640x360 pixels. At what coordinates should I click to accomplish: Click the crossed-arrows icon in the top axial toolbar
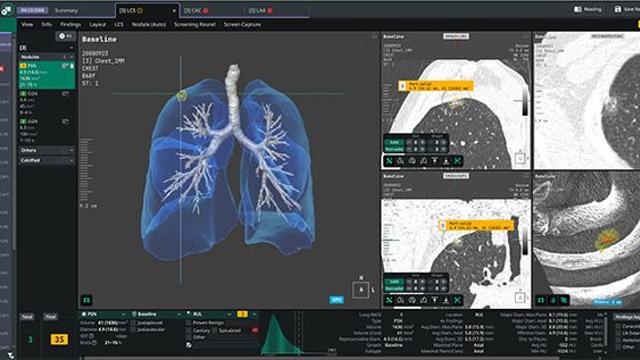(389, 161)
